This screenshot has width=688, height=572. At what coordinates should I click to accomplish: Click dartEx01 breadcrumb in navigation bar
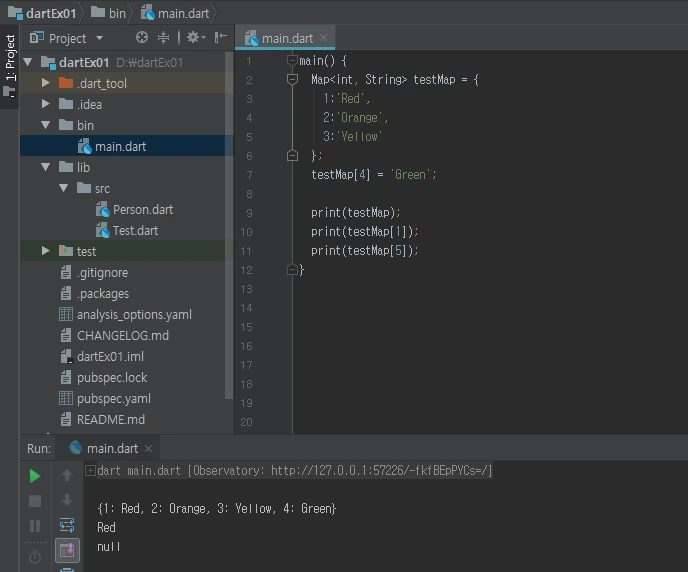point(43,13)
